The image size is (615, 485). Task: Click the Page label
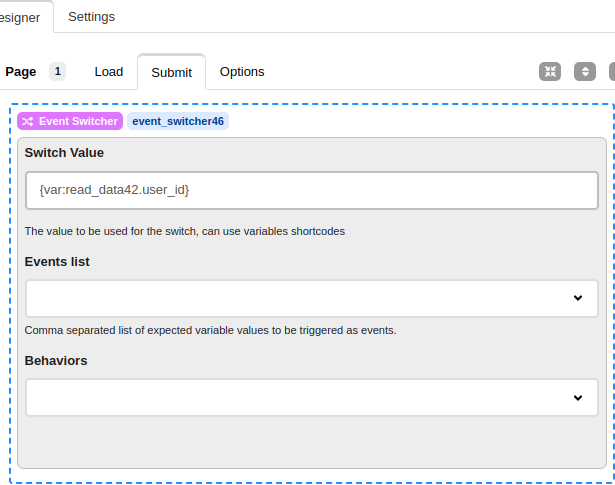pos(21,72)
